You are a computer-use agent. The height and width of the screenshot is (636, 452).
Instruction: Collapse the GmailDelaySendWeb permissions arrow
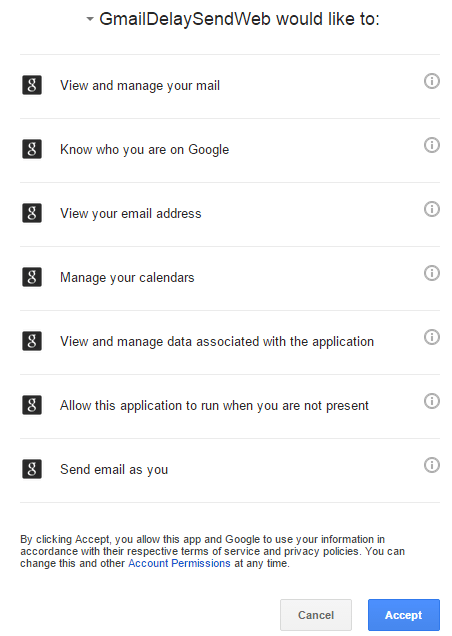[x=90, y=19]
